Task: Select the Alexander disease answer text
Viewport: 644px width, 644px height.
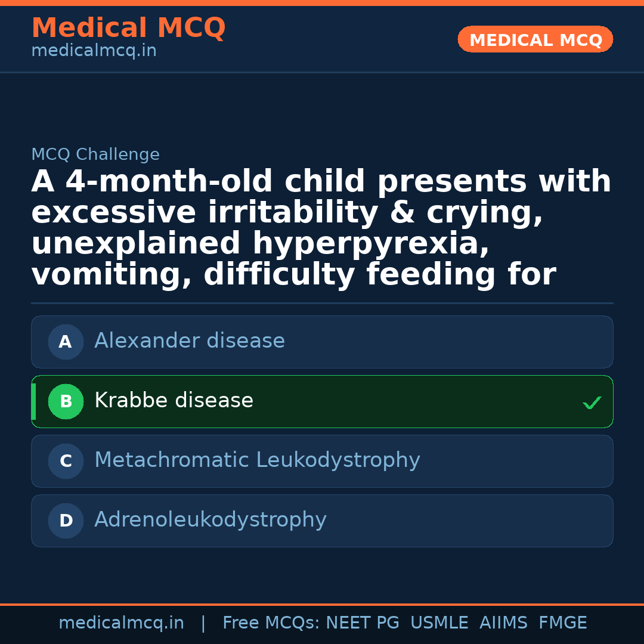Action: click(190, 341)
